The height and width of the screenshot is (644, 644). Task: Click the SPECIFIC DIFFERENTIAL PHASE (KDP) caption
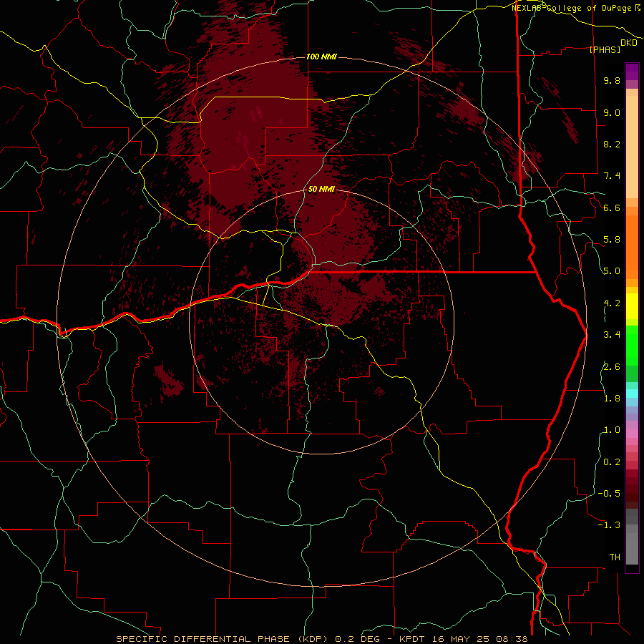click(223, 639)
